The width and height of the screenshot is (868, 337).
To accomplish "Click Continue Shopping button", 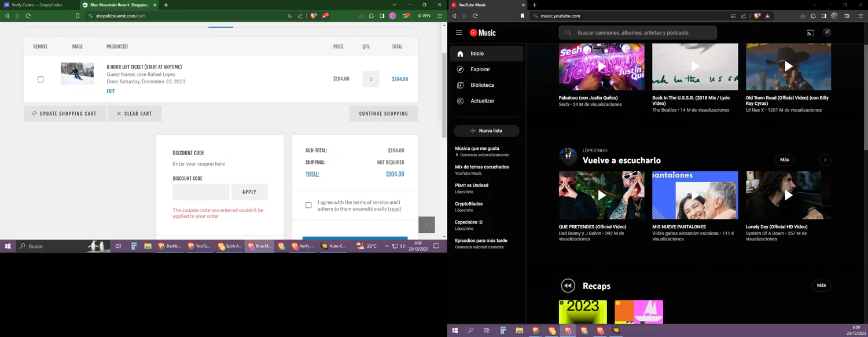I will 384,113.
